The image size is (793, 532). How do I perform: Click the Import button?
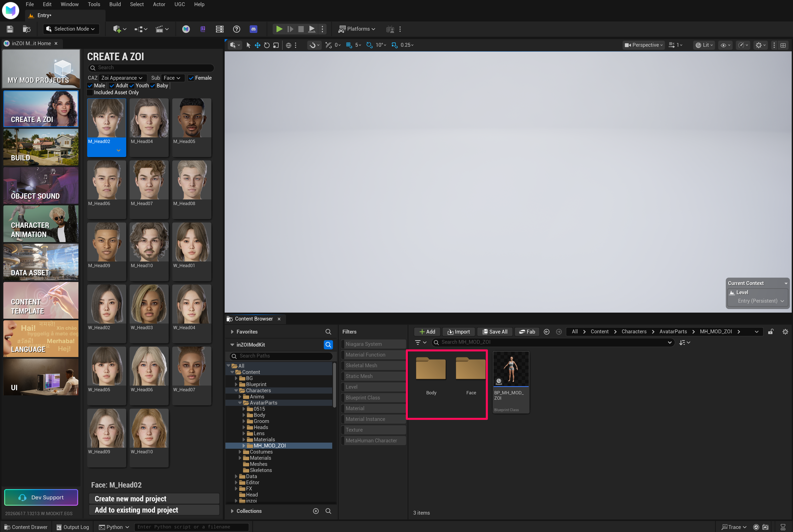459,332
